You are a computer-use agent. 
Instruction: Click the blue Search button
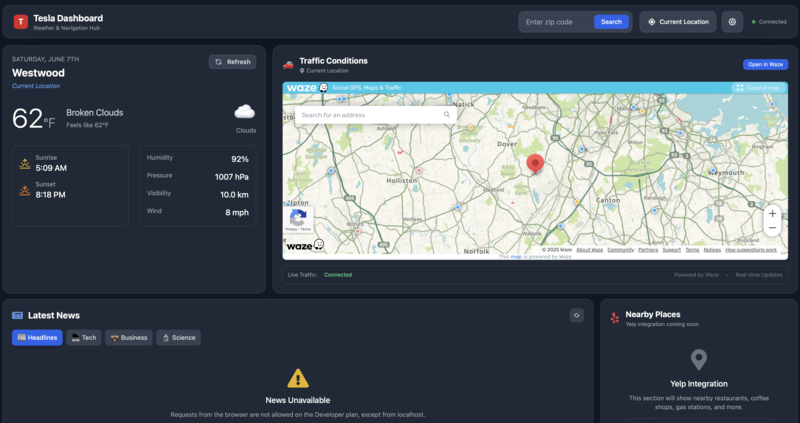tap(611, 22)
